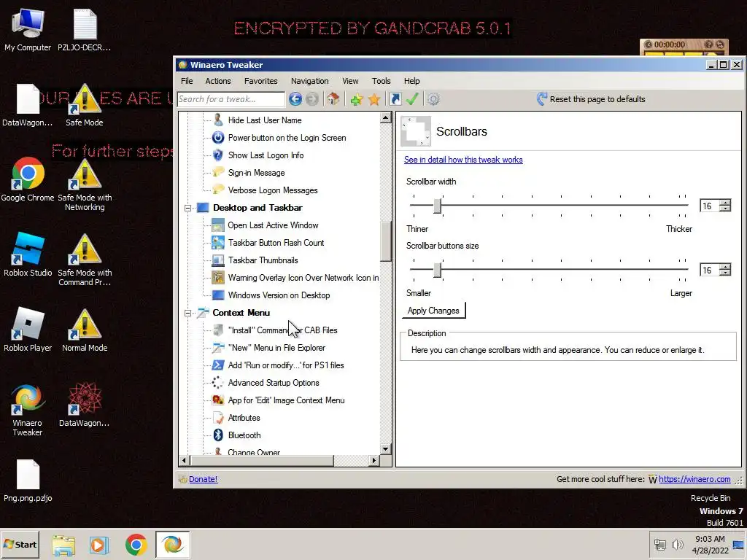
Task: Open bookmarks via the gold star icon
Action: click(x=374, y=99)
